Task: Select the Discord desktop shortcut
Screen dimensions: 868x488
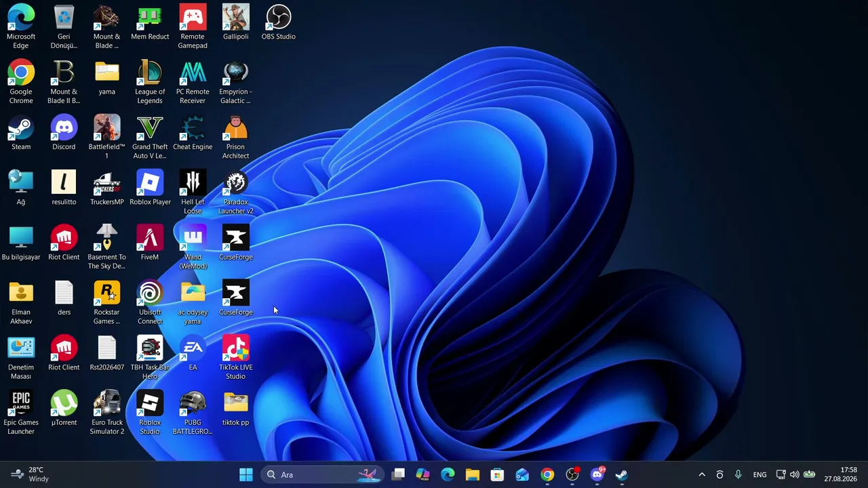Action: pos(64,133)
